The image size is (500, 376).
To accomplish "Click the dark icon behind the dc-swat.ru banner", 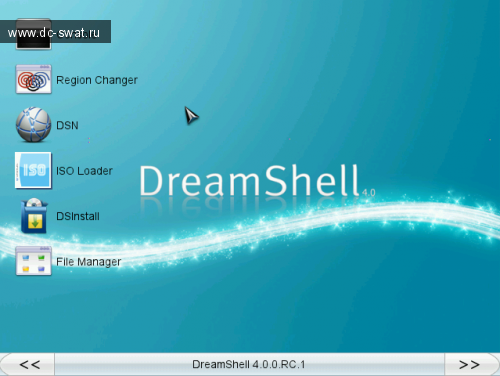I will click(x=33, y=34).
